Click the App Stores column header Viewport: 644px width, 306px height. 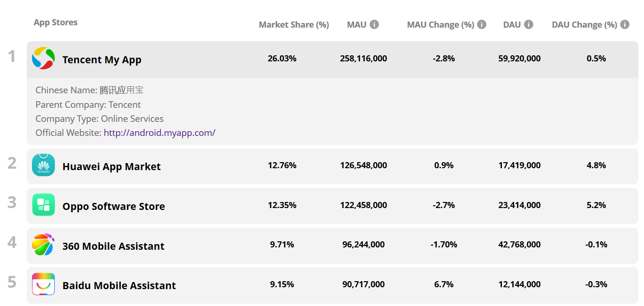point(55,22)
